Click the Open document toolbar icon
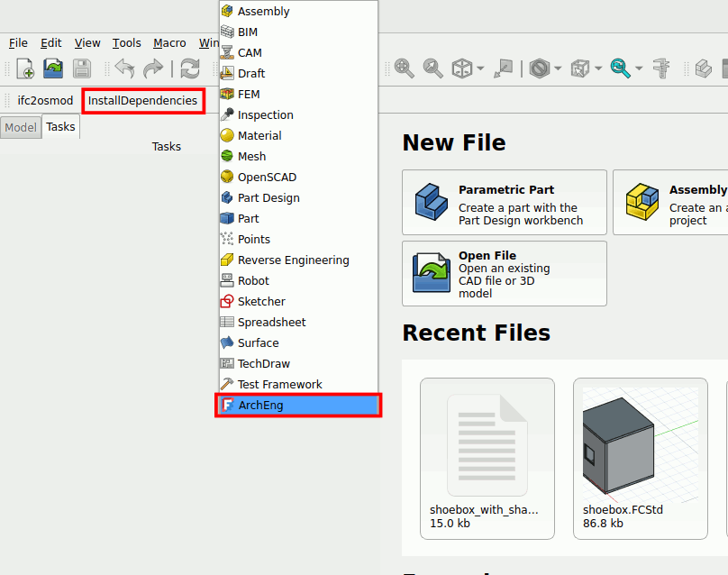 (53, 68)
